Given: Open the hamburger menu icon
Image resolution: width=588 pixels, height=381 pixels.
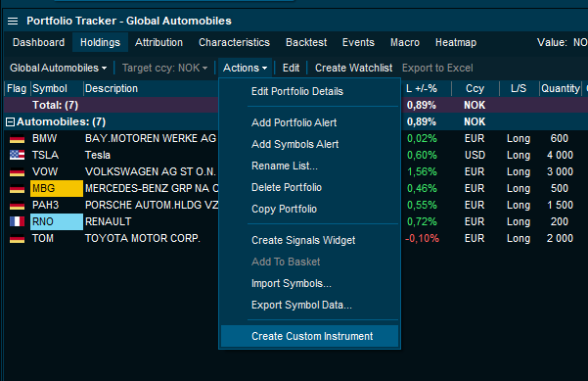Looking at the screenshot, I should coord(13,21).
